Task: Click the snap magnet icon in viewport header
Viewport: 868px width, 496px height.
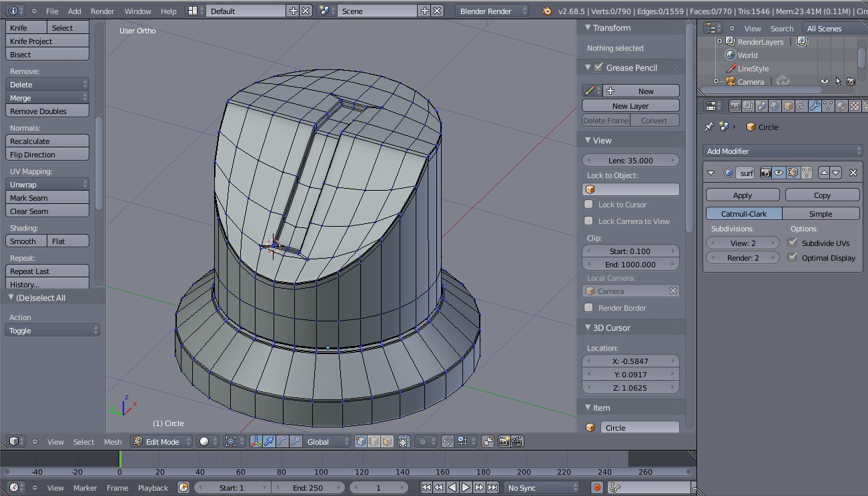Action: point(448,441)
